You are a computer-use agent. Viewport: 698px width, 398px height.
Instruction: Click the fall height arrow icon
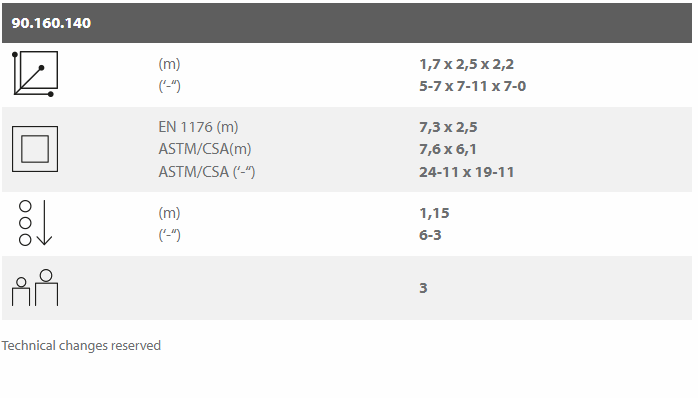[x=35, y=223]
